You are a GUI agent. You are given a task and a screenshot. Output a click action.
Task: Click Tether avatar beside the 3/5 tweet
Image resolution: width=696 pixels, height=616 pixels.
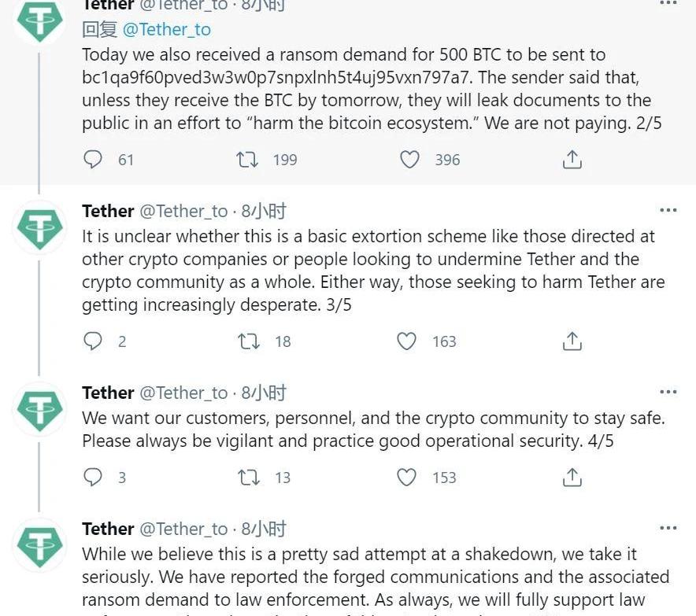tap(40, 227)
